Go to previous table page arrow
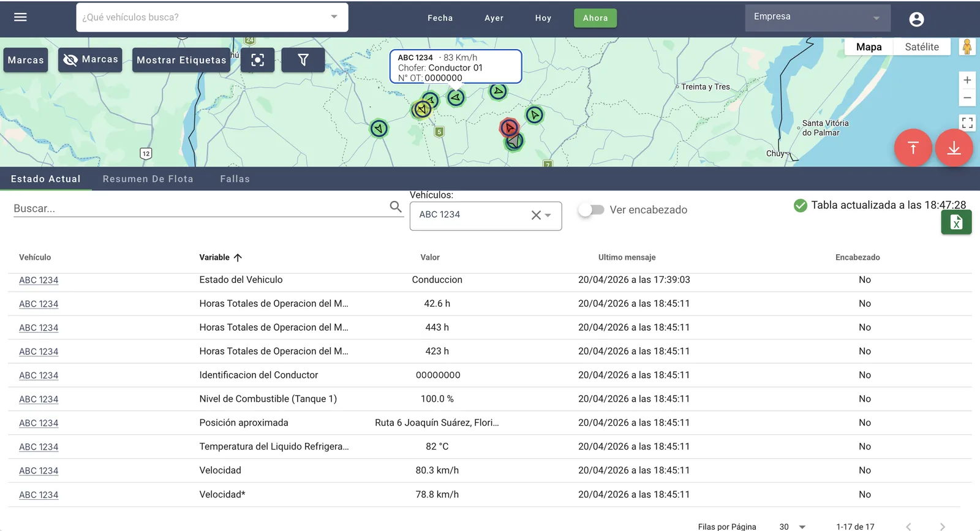Image resolution: width=980 pixels, height=531 pixels. coord(908,527)
